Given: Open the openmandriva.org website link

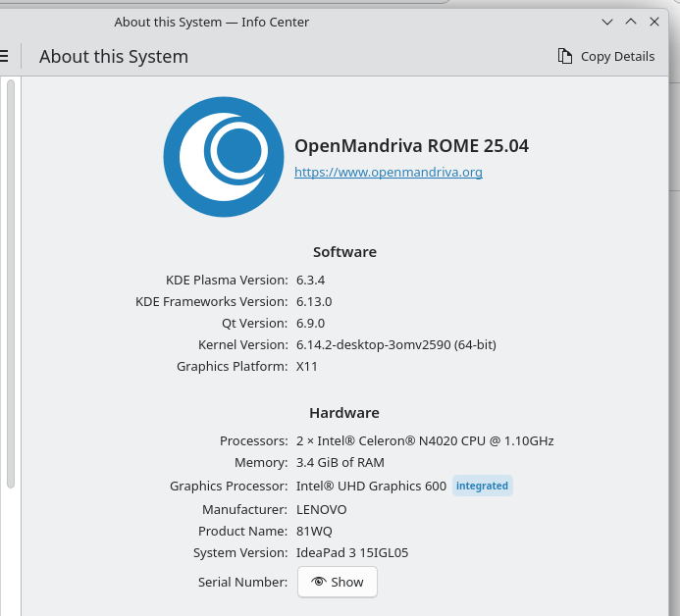Looking at the screenshot, I should (388, 172).
